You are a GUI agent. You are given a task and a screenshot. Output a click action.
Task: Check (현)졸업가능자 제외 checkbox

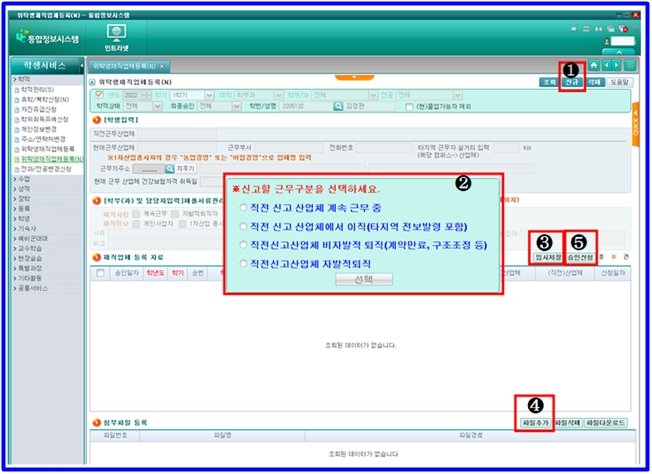pos(409,107)
